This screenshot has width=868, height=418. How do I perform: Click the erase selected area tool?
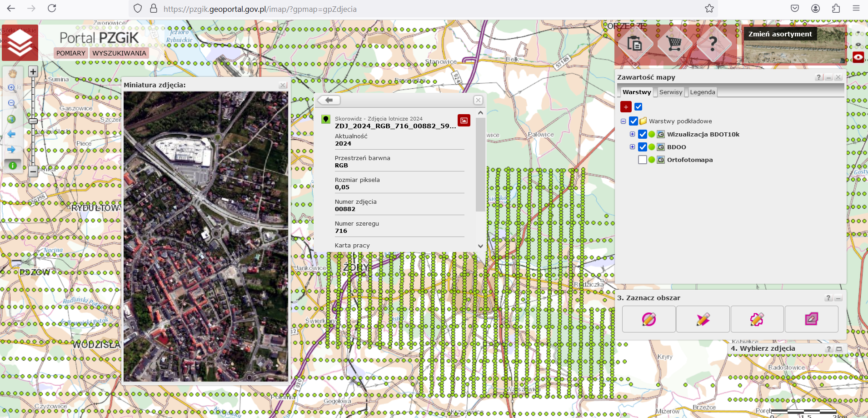click(811, 319)
